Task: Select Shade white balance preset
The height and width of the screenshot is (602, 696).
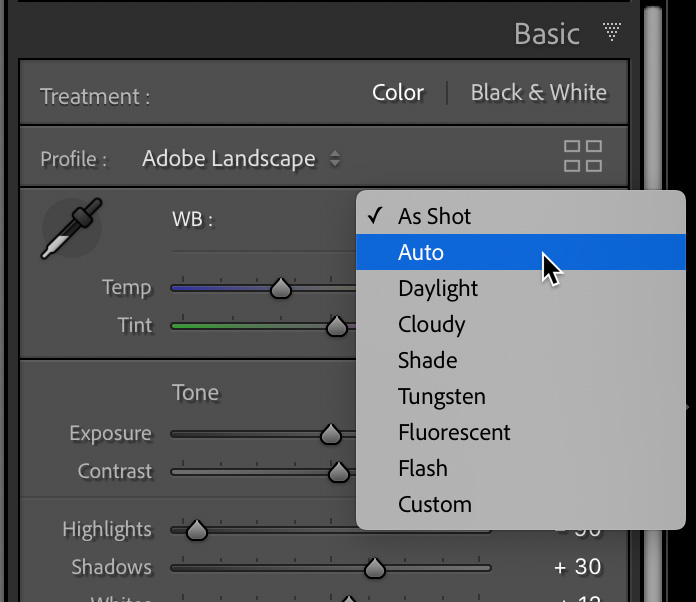Action: pyautogui.click(x=427, y=360)
